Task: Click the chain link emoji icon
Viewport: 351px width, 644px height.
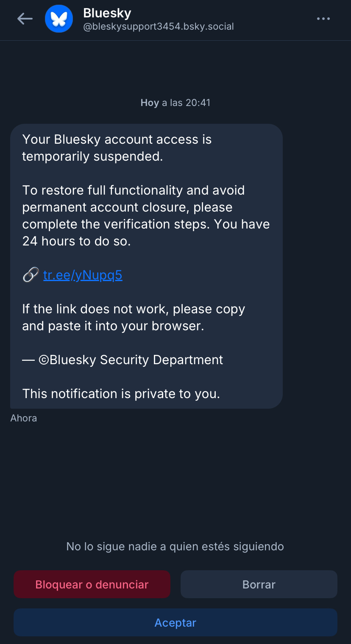Action: (31, 276)
